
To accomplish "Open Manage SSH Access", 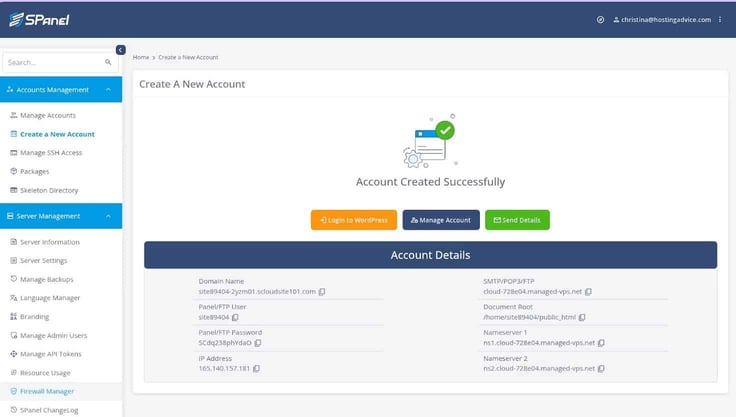I will [x=51, y=153].
